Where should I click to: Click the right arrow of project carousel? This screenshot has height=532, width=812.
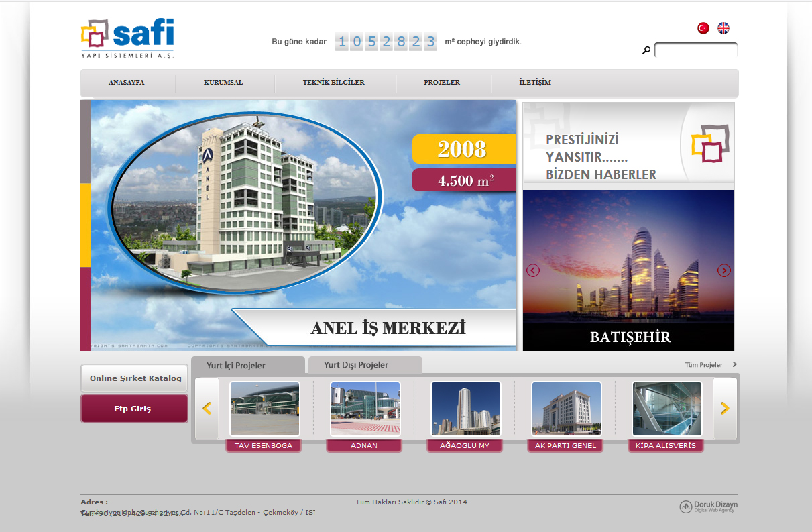725,408
